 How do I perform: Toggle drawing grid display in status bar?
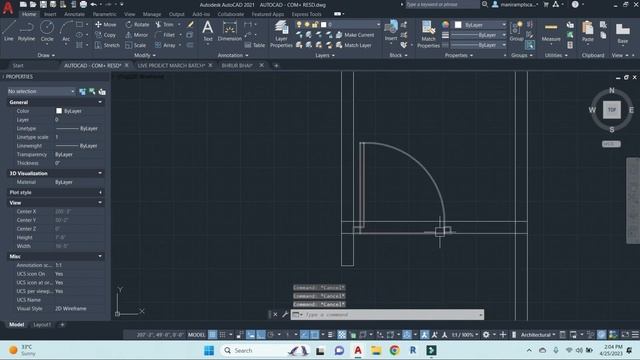click(x=213, y=335)
